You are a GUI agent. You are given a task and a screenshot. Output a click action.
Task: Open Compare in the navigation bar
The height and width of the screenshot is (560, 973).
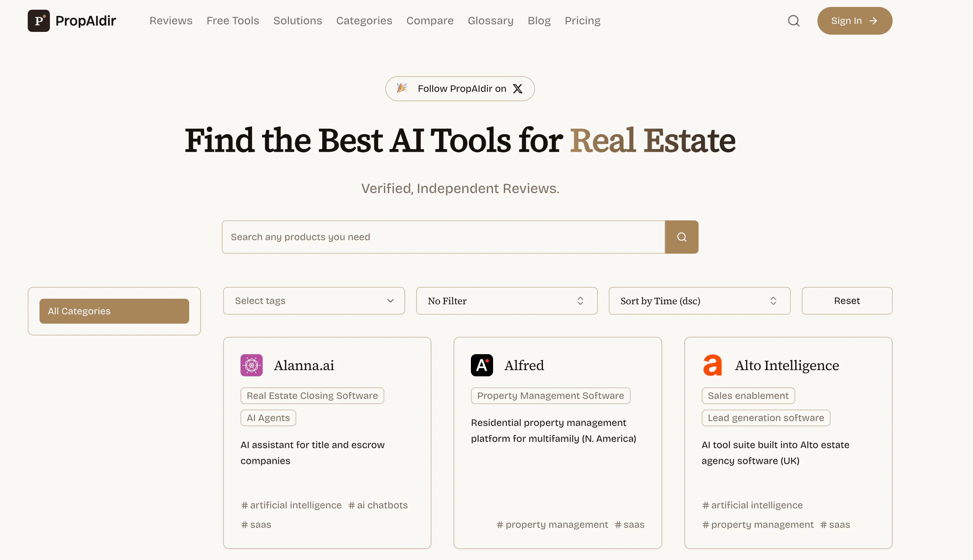[430, 21]
